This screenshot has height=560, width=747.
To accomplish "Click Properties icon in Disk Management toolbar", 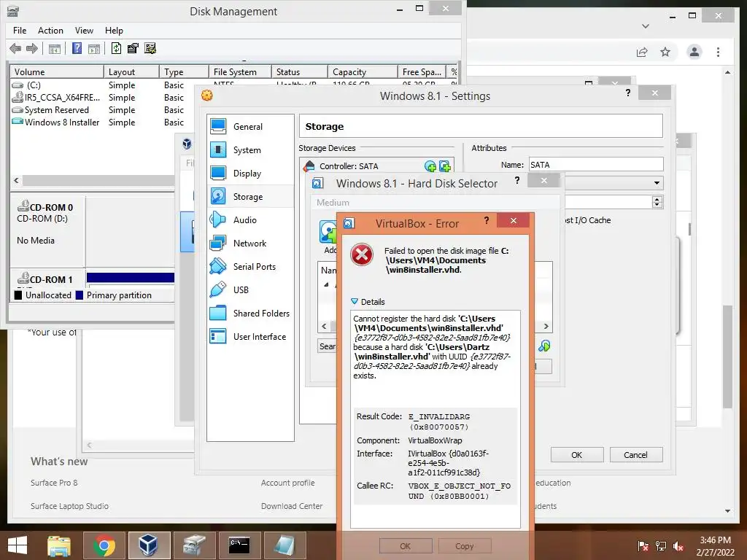I will click(x=133, y=48).
